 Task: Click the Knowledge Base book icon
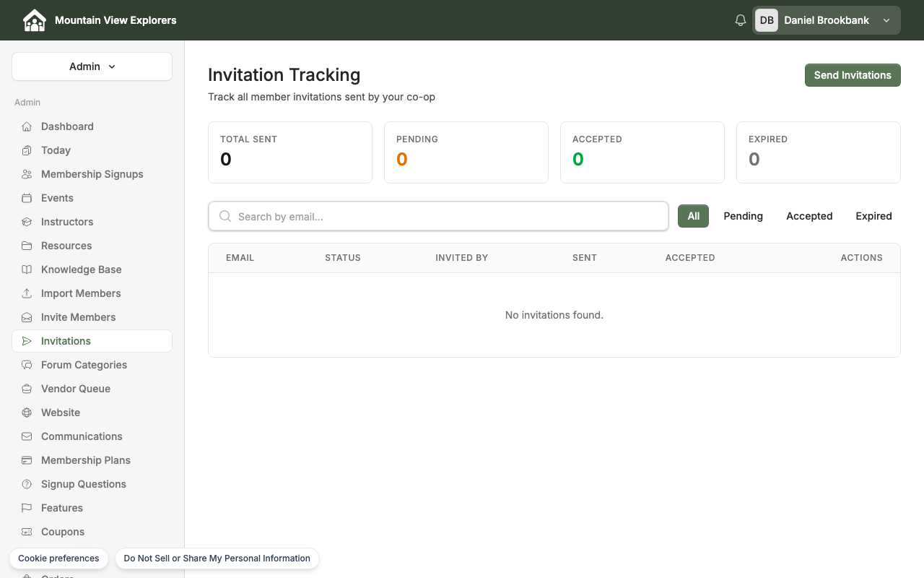click(x=27, y=269)
